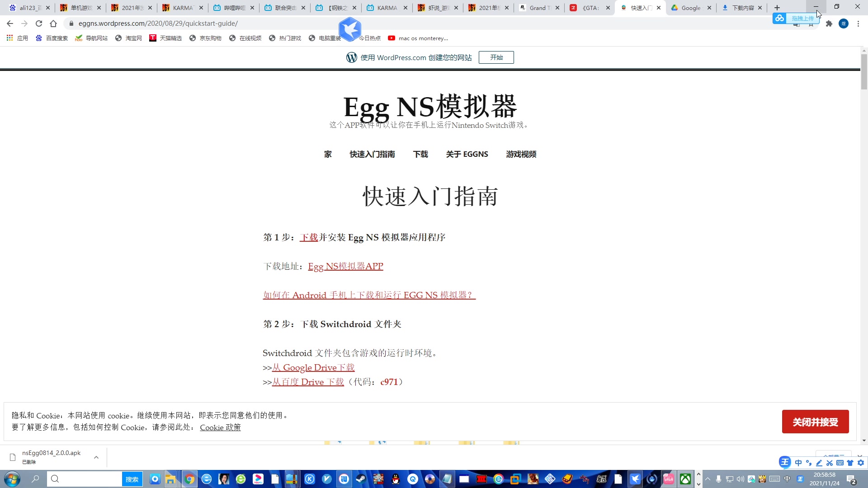This screenshot has width=868, height=488.
Task: Open the 百度搜索 bookmark
Action: click(52, 38)
